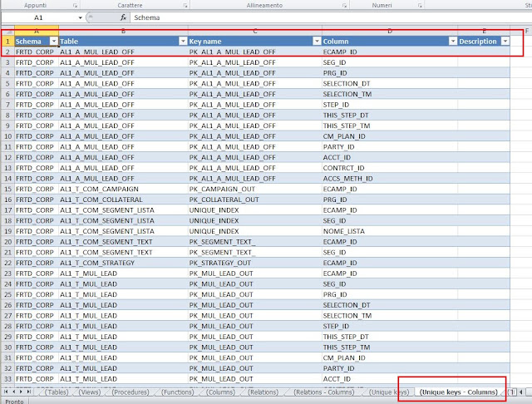Viewport: 532px width, 404px height.
Task: Open Allineamento group dialog launcher
Action: click(x=344, y=6)
